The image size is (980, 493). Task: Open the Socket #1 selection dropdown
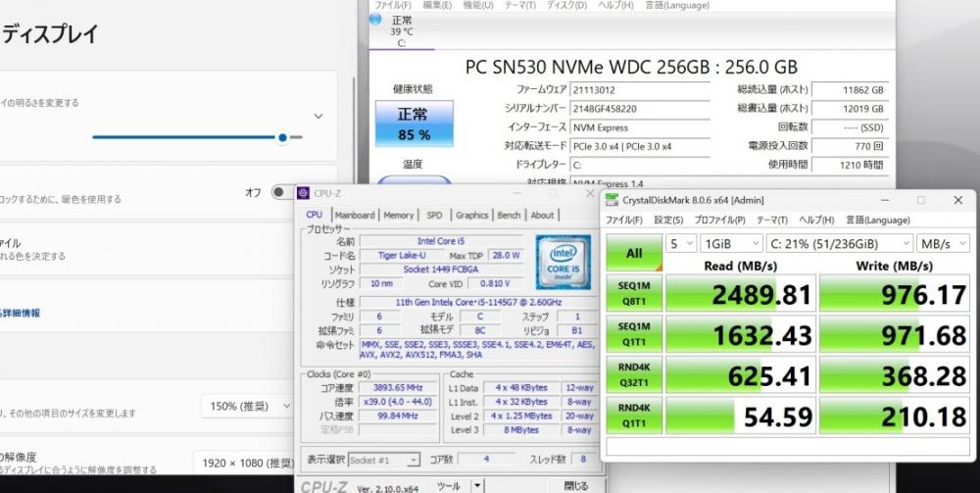[x=384, y=460]
